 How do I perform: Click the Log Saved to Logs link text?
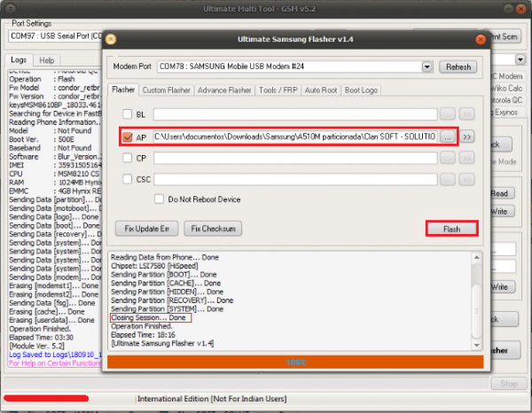(55, 355)
